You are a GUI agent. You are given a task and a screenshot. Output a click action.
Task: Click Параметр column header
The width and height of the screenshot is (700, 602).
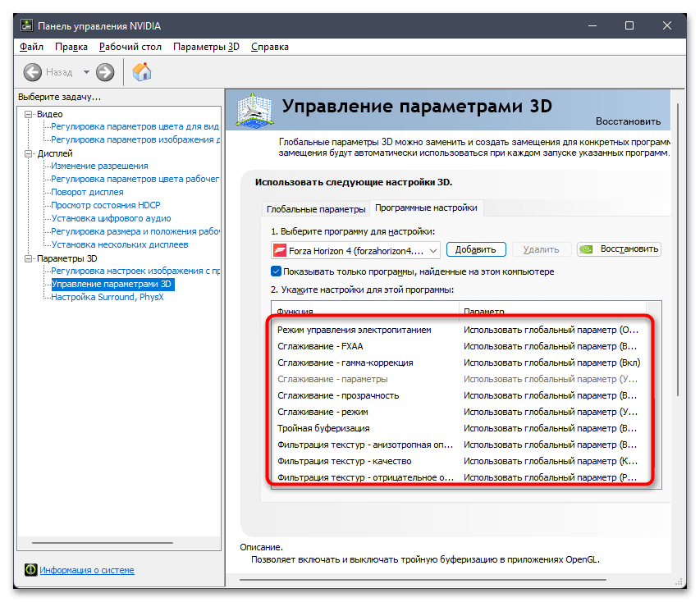pos(552,311)
